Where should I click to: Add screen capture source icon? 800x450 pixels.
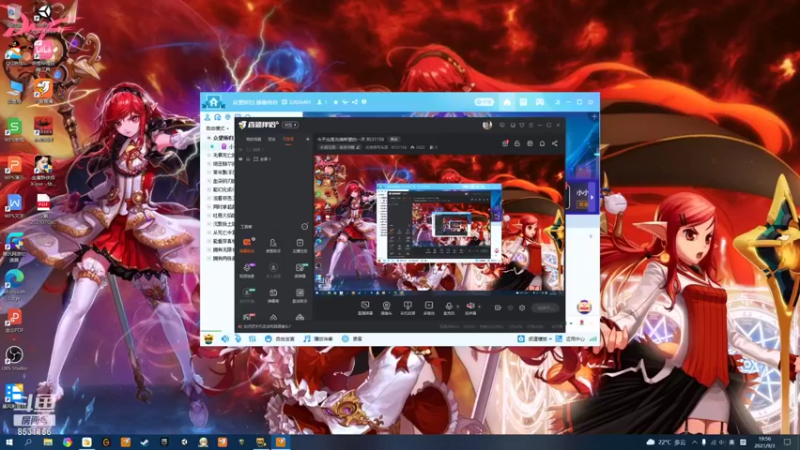pos(365,308)
